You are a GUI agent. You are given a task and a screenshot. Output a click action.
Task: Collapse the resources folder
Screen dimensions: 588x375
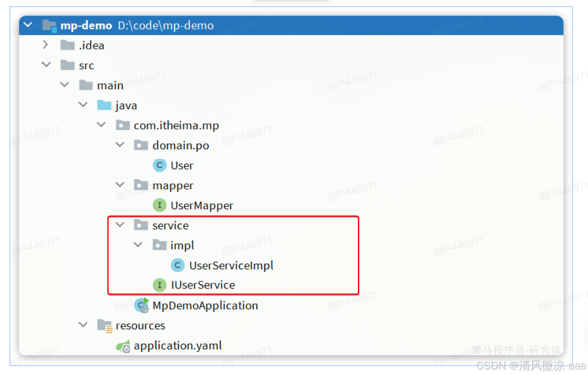coord(83,325)
